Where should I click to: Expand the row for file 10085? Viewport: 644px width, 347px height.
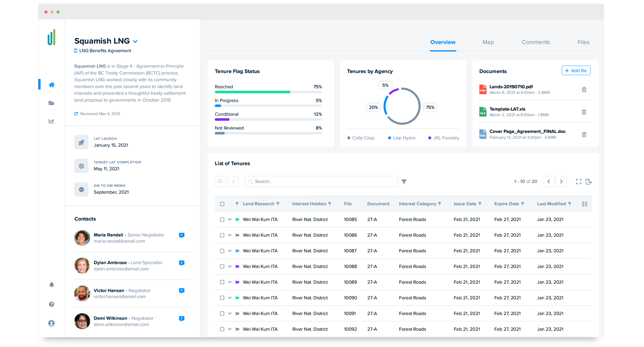tap(230, 219)
